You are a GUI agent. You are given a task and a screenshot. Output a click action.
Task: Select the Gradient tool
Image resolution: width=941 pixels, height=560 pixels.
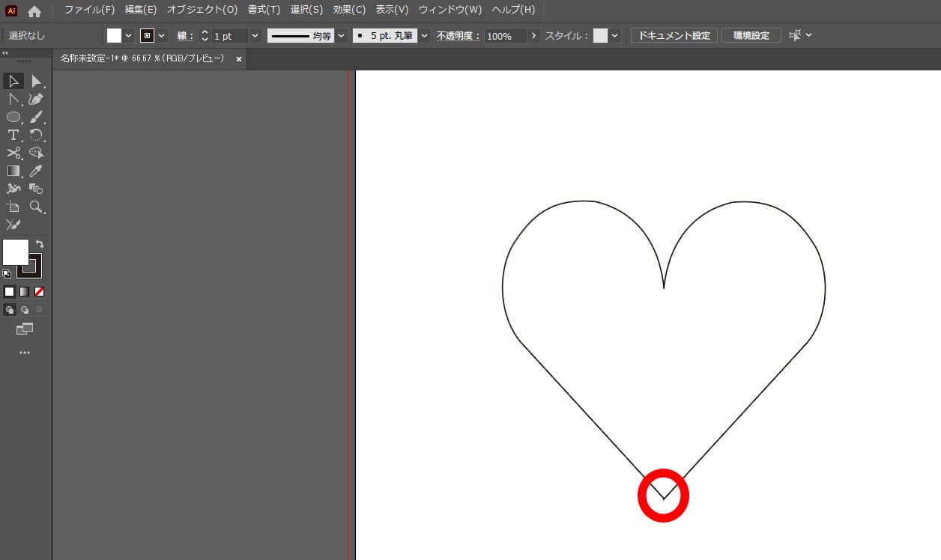[x=13, y=171]
